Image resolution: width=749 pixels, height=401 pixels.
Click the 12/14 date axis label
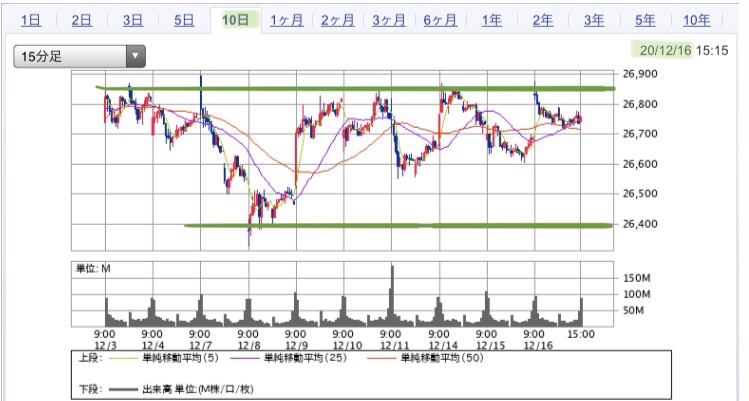coord(443,345)
